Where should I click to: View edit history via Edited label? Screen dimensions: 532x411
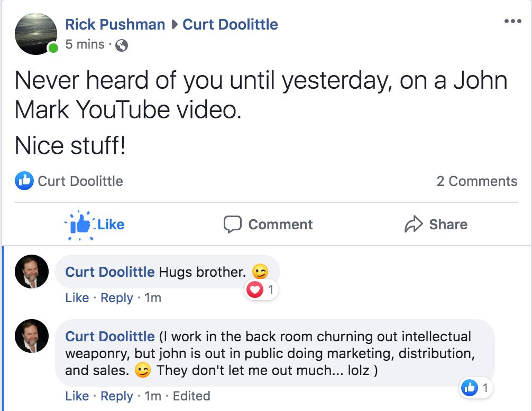(x=191, y=396)
